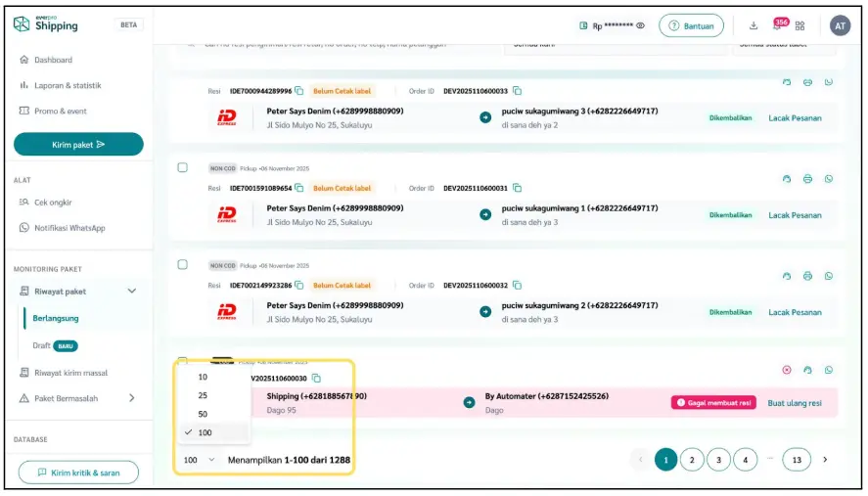Open the apps grid icon in header

point(800,26)
